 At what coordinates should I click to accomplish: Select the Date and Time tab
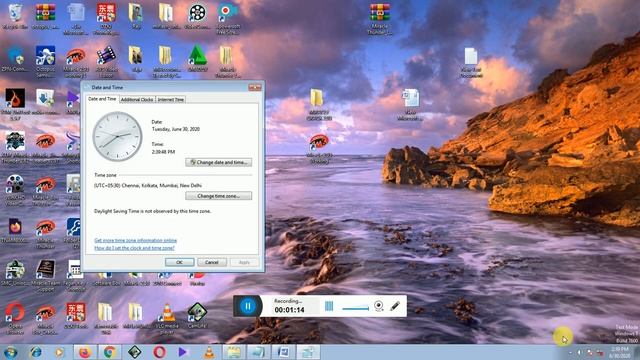point(102,99)
